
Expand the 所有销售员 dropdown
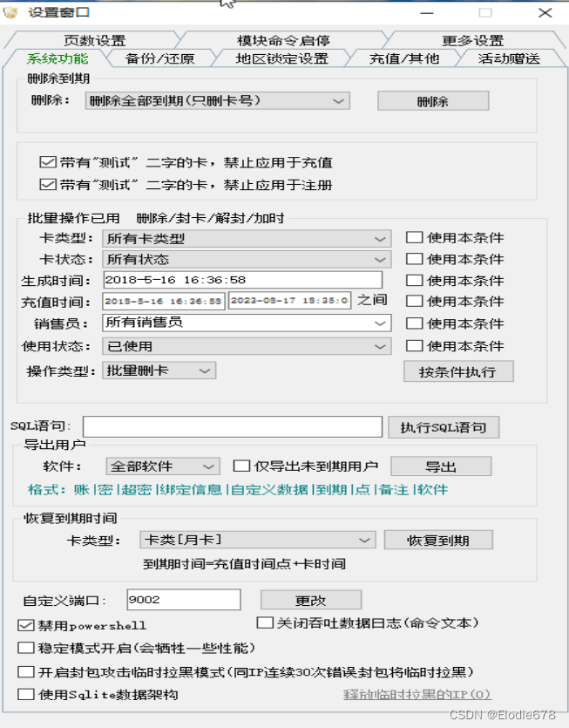[247, 323]
